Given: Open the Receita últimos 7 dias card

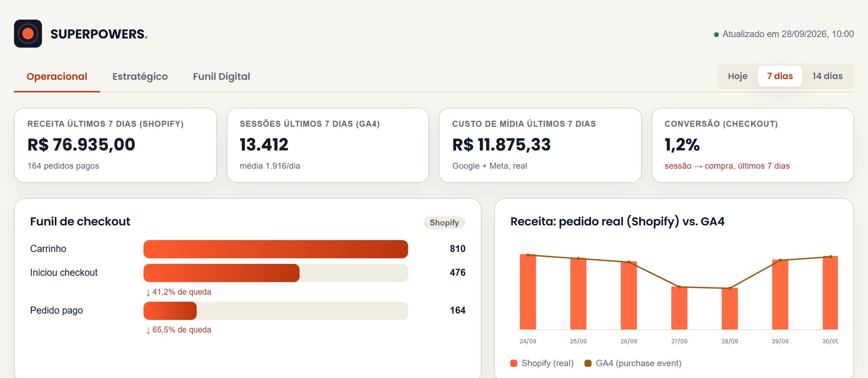Looking at the screenshot, I should click(x=115, y=145).
